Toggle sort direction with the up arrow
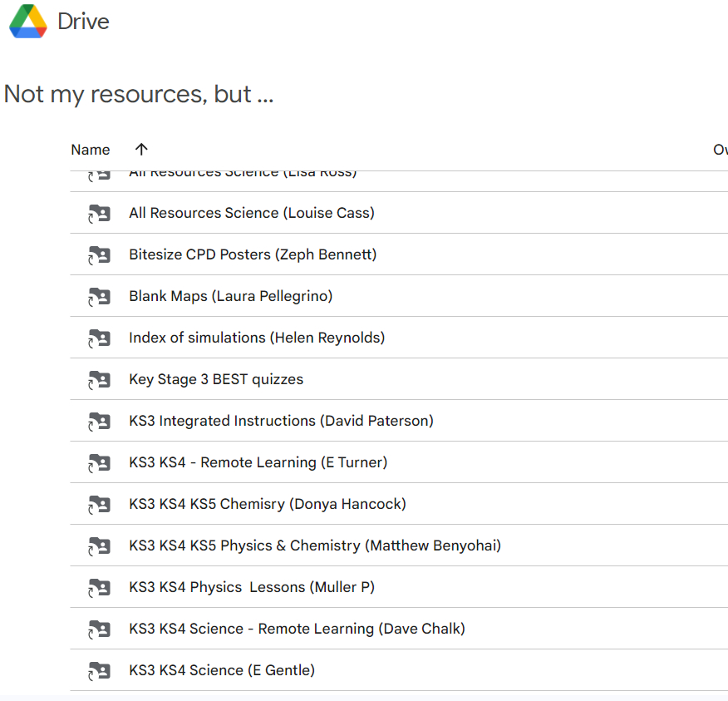Image resolution: width=728 pixels, height=701 pixels. 141,150
